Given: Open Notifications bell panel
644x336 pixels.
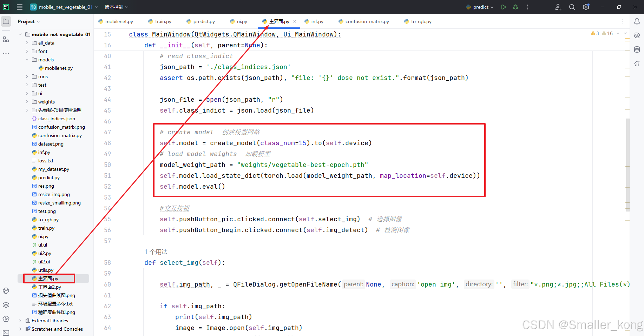Looking at the screenshot, I should coord(637,21).
